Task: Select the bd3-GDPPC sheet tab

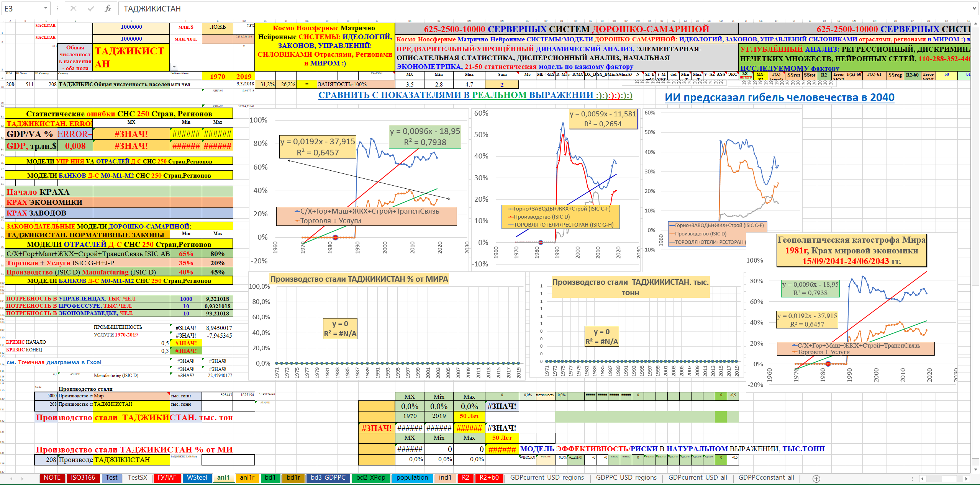Action: 328,478
